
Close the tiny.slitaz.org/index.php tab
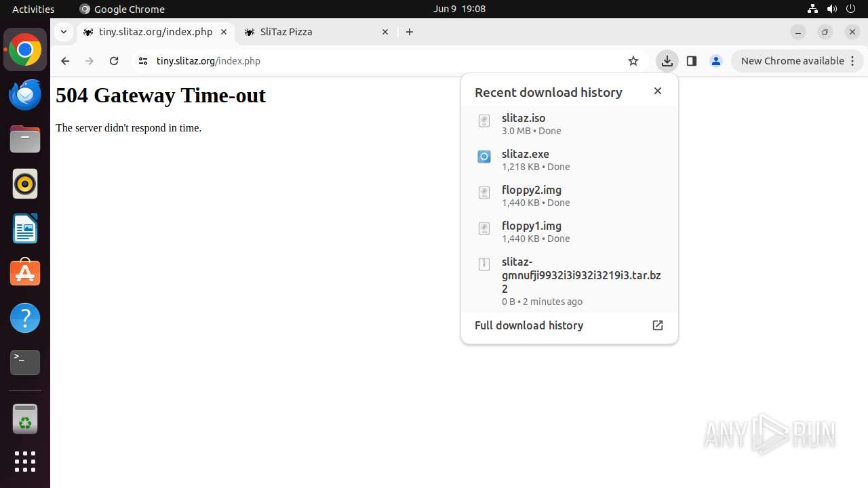tap(224, 32)
